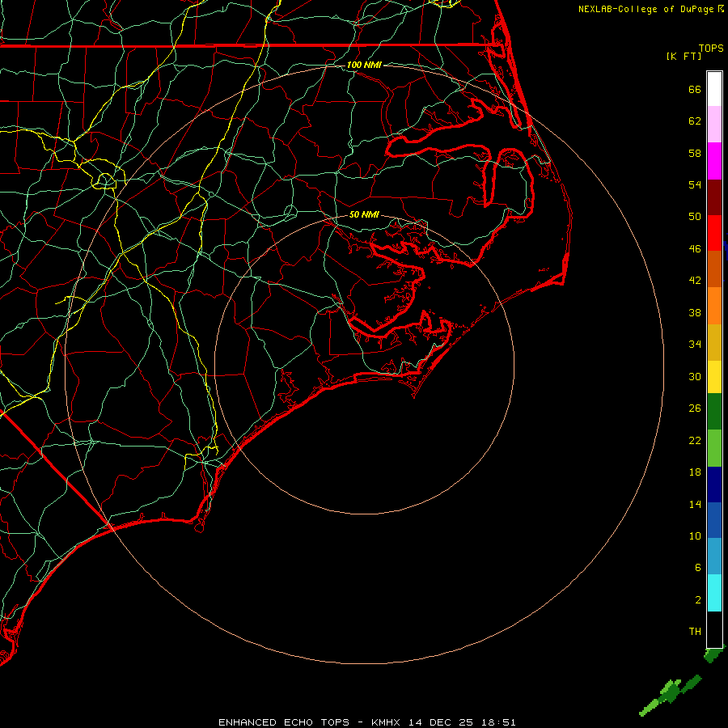Click the light blue 14 kft swatch

point(714,557)
